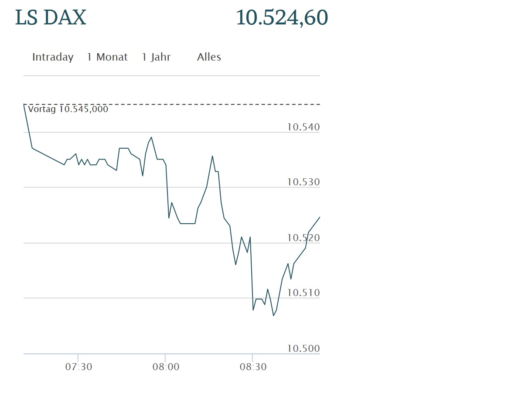
Task: Select the 1 Jahr time range
Action: point(156,57)
